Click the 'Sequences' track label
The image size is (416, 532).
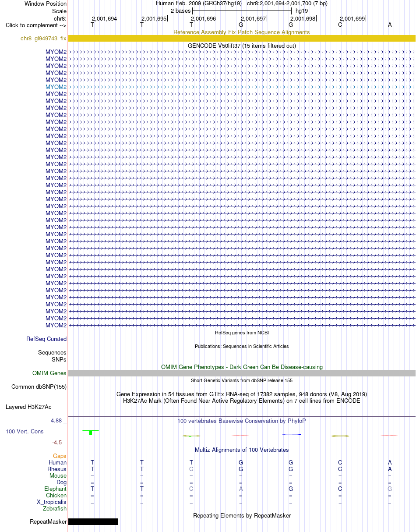[52, 352]
